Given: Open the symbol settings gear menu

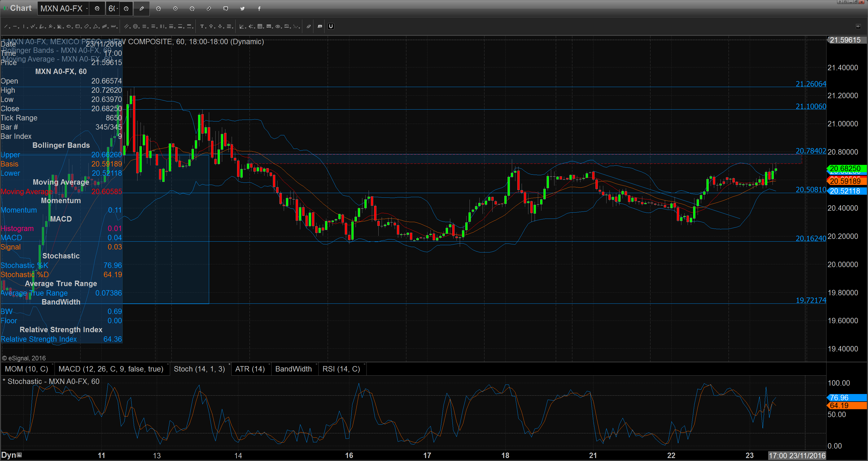Looking at the screenshot, I should 97,9.
